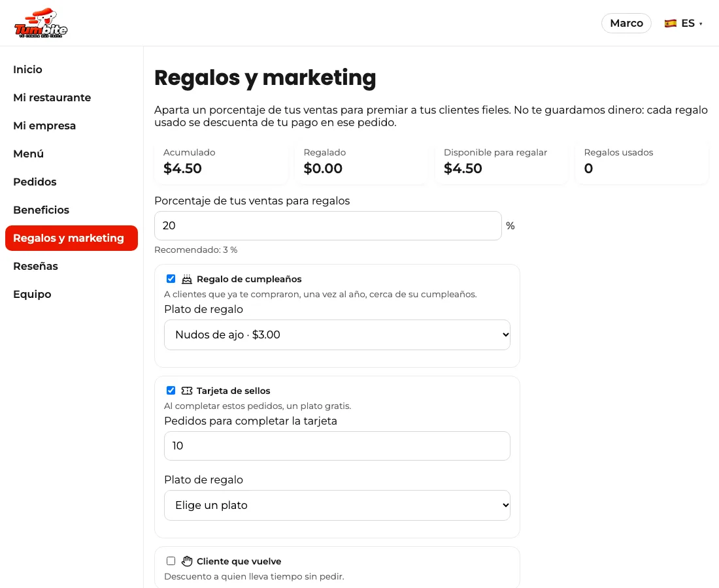
Task: Click the sales percentage input field
Action: [x=328, y=226]
